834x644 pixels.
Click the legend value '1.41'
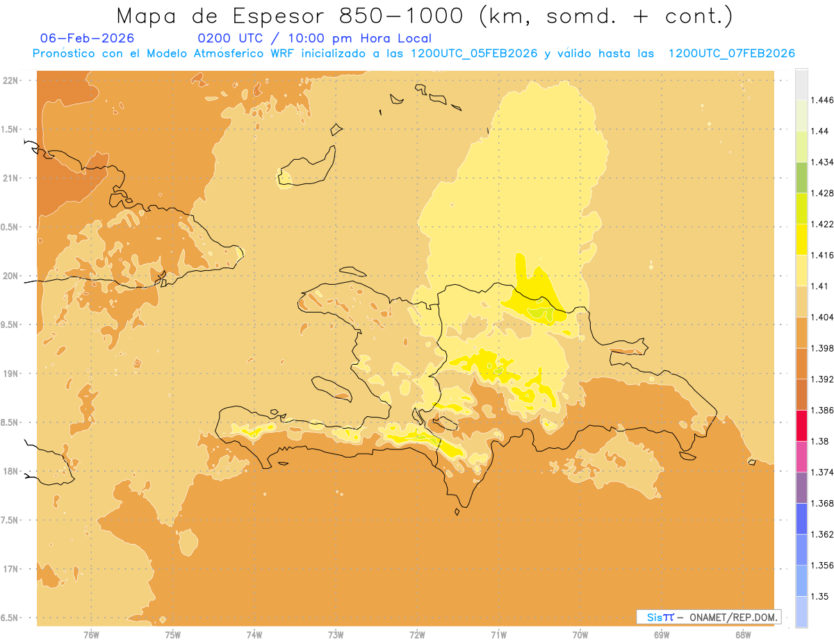click(819, 286)
